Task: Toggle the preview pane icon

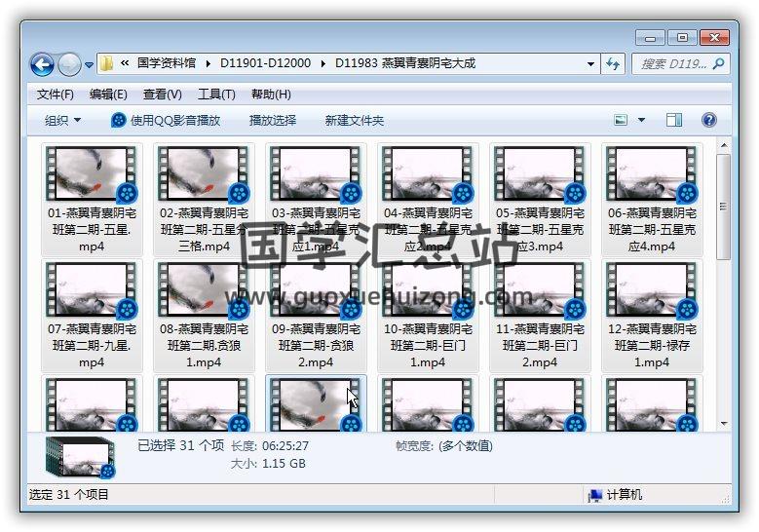Action: pyautogui.click(x=674, y=120)
